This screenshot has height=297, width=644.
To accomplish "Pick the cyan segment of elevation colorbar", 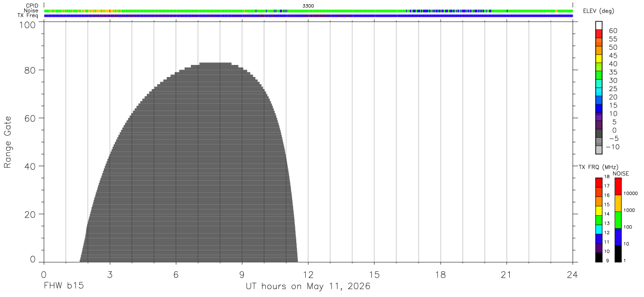I will [x=599, y=91].
